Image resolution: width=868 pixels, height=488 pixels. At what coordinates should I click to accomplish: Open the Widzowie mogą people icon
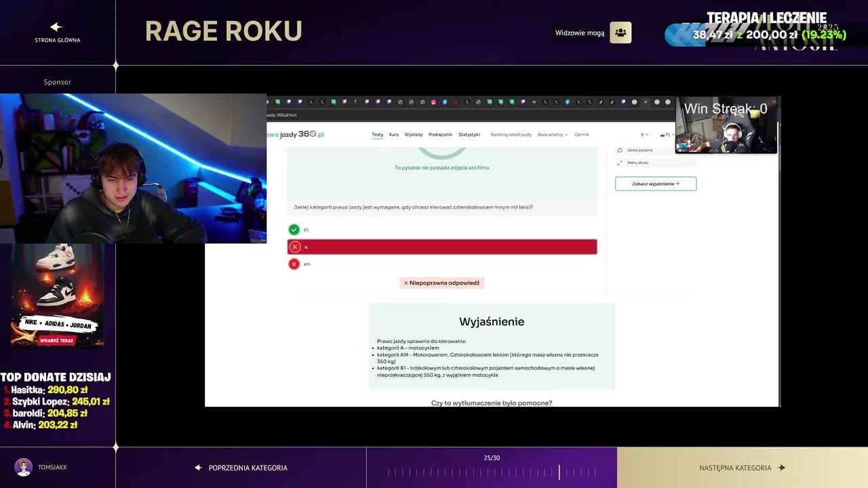tap(620, 33)
